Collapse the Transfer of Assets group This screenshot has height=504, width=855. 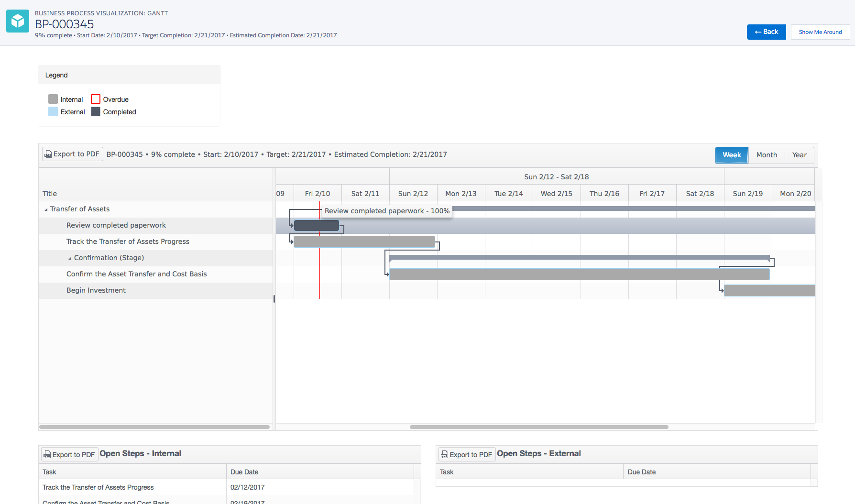(x=45, y=209)
